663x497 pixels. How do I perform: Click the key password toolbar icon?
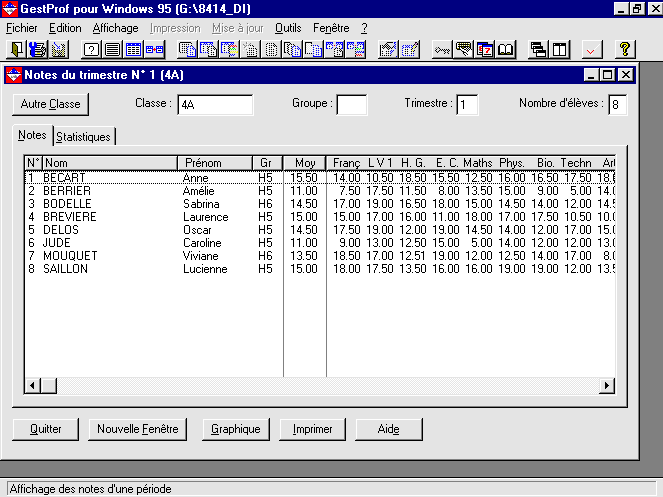point(443,49)
